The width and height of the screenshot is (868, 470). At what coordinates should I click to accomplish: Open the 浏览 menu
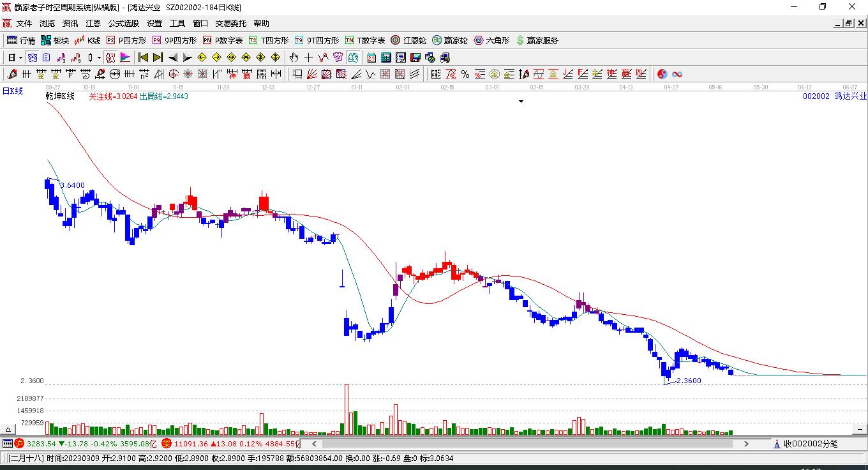click(x=47, y=24)
